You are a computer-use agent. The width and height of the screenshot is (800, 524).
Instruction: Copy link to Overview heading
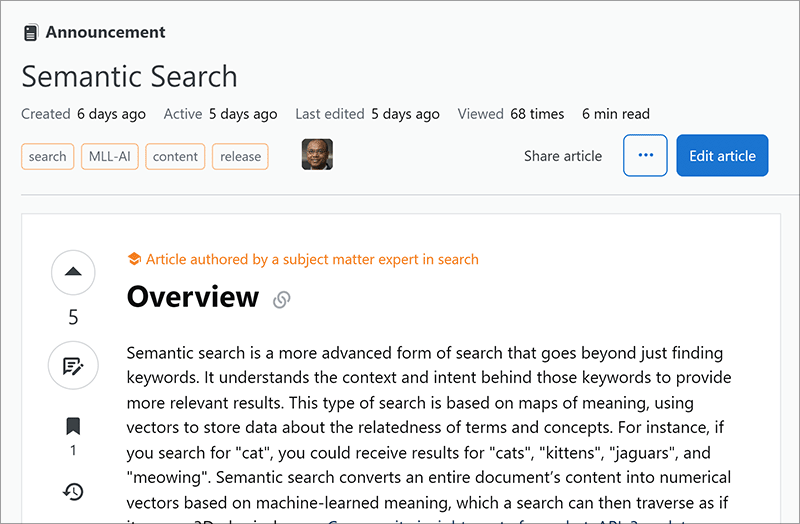pyautogui.click(x=282, y=299)
